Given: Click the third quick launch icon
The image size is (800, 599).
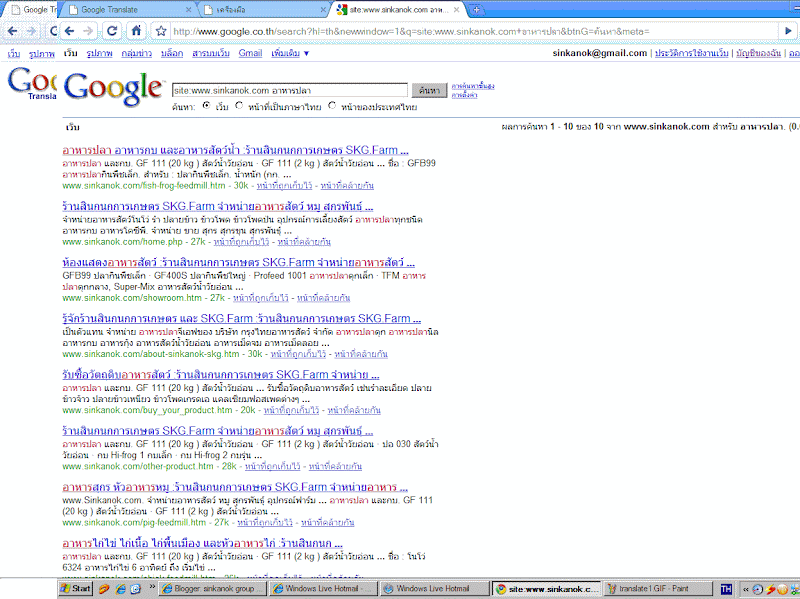Looking at the screenshot, I should [x=136, y=589].
